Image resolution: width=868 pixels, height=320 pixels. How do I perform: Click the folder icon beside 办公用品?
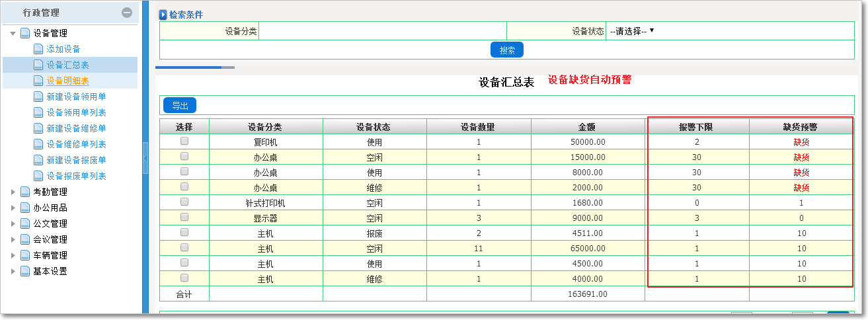tap(25, 208)
